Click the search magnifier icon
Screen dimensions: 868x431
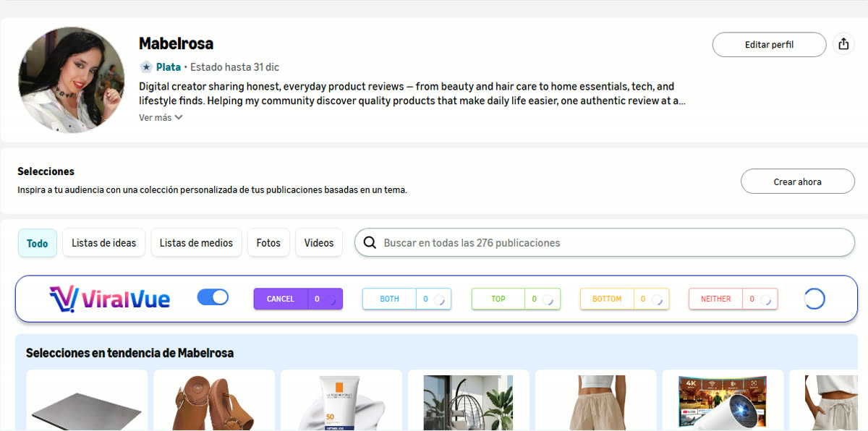click(370, 243)
